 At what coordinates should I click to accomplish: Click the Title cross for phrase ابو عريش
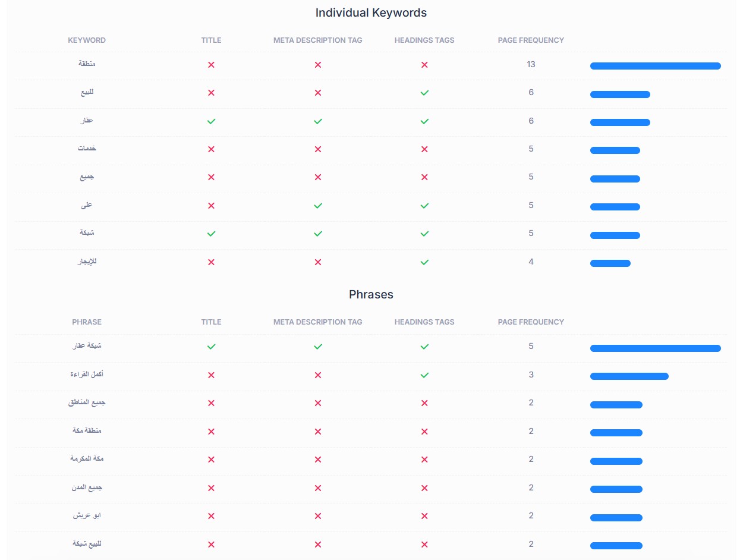(211, 516)
